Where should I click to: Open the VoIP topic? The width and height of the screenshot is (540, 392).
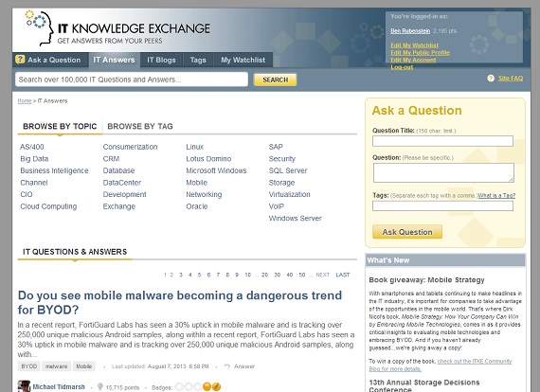tap(277, 206)
